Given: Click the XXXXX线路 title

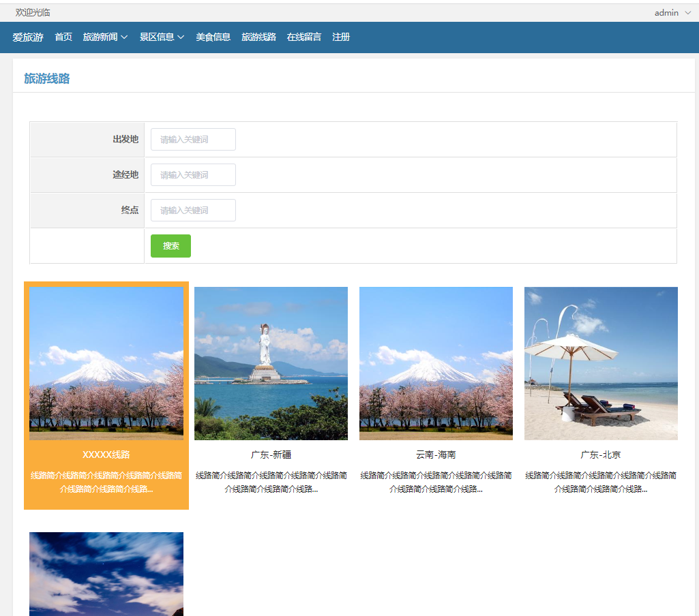Looking at the screenshot, I should click(106, 455).
